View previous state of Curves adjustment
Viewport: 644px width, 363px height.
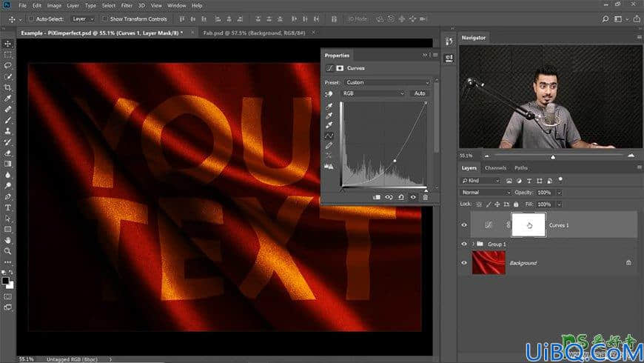[389, 197]
